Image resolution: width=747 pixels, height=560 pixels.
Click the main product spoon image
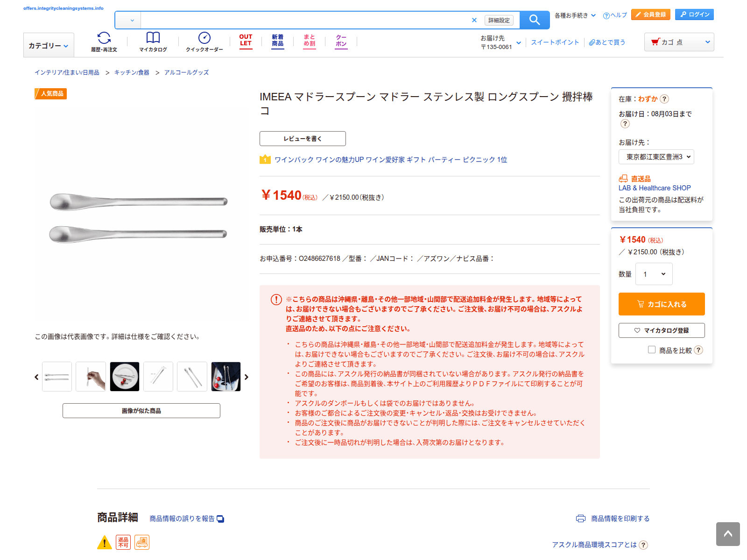pos(138,217)
